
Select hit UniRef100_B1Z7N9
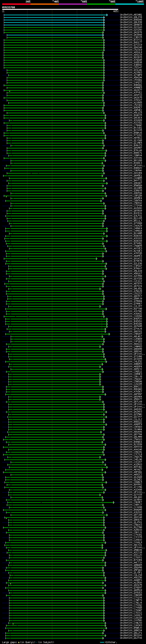(x=131, y=527)
